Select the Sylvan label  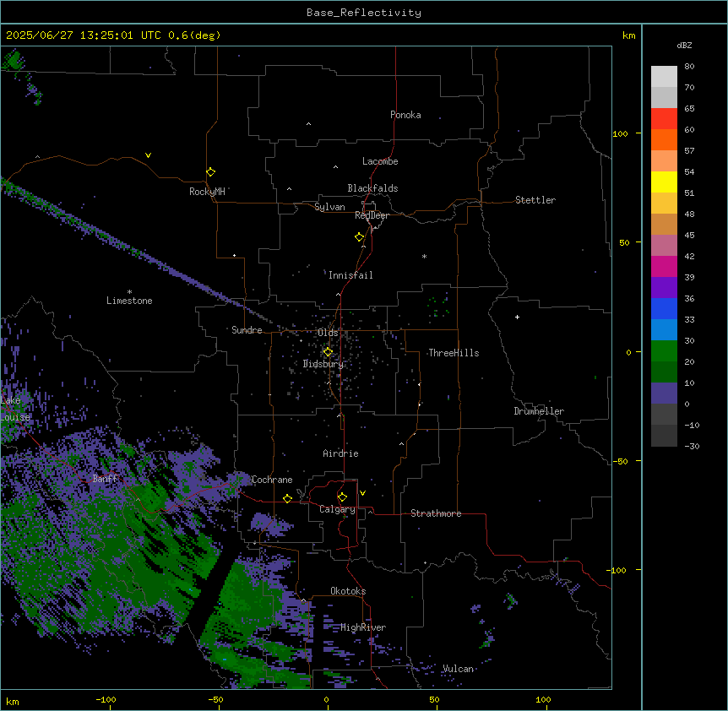click(x=329, y=207)
